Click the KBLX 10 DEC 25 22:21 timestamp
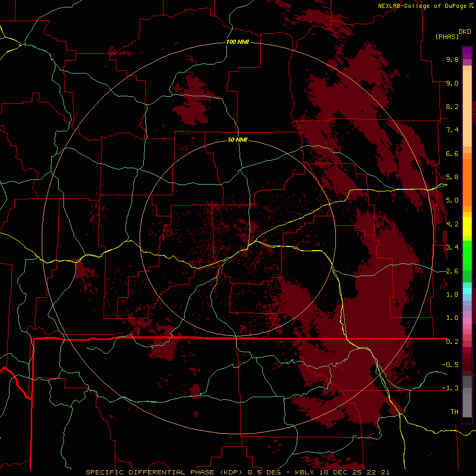The height and width of the screenshot is (476, 476). [x=342, y=472]
